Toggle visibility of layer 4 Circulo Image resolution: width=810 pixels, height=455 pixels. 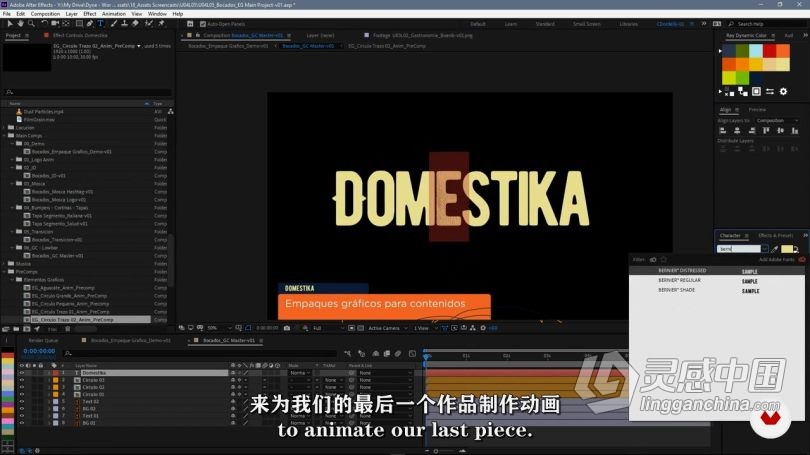22,395
